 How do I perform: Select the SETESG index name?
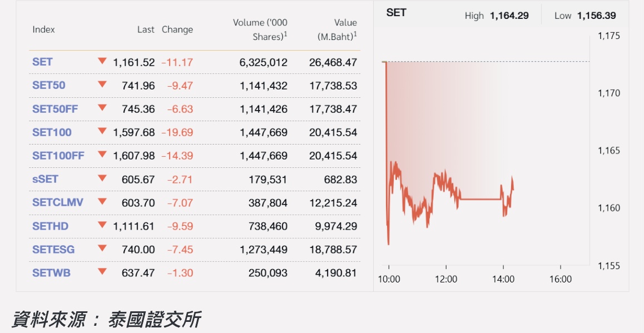pos(53,250)
